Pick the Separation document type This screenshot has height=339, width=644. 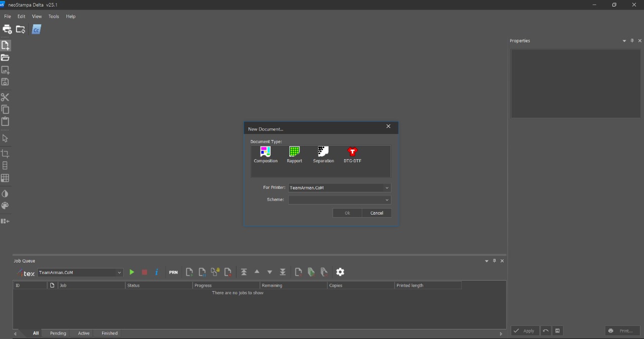click(323, 154)
